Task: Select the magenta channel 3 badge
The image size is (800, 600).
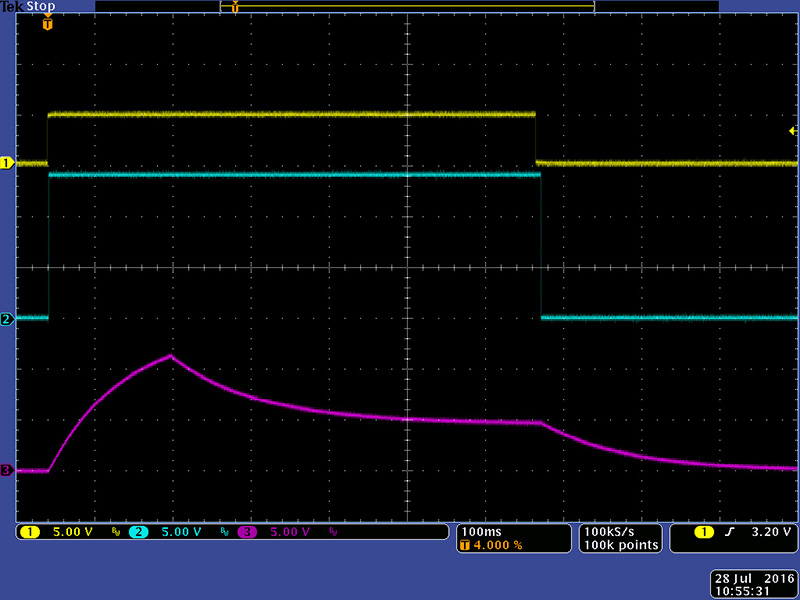Action: pos(246,532)
